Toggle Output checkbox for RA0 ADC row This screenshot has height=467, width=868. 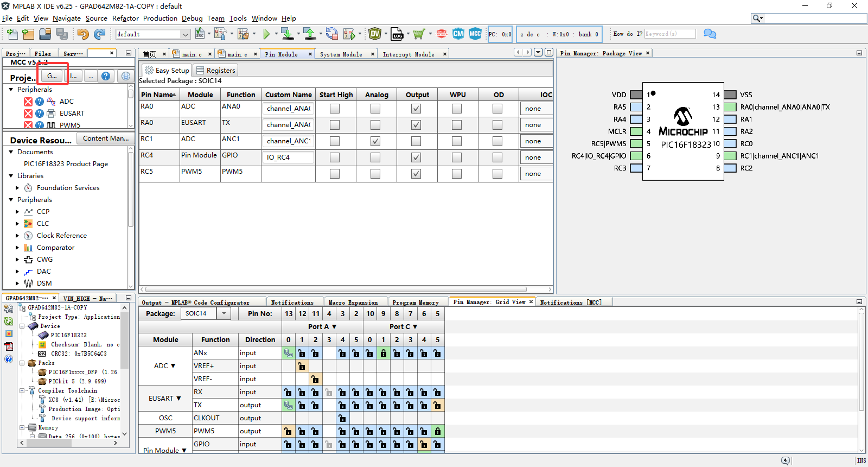[416, 109]
